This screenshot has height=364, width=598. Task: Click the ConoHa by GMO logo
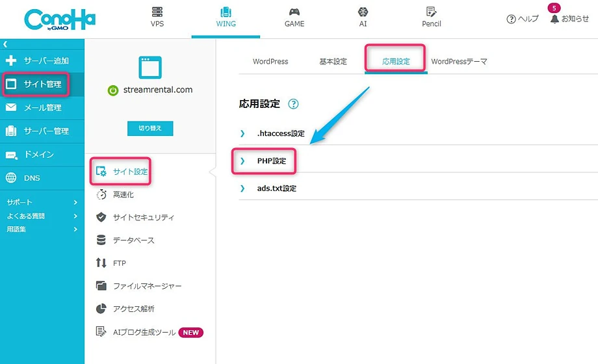[x=60, y=19]
